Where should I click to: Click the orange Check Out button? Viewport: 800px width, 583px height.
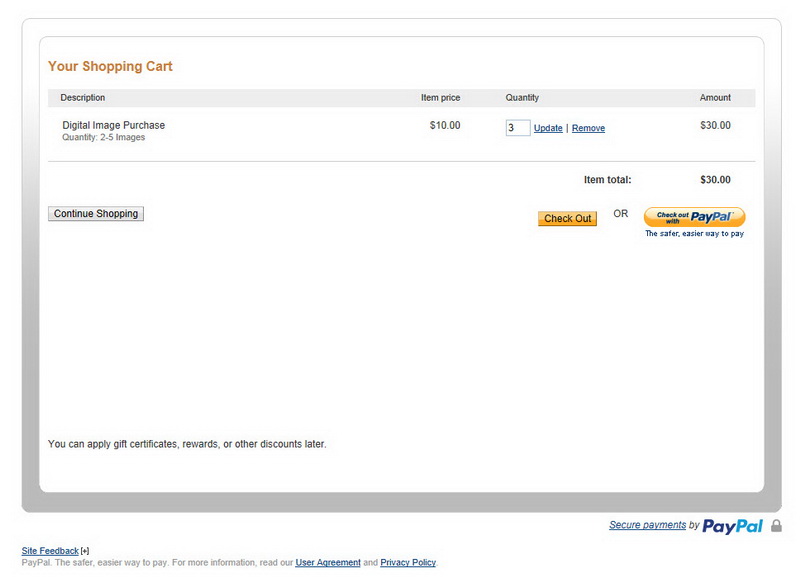[567, 218]
